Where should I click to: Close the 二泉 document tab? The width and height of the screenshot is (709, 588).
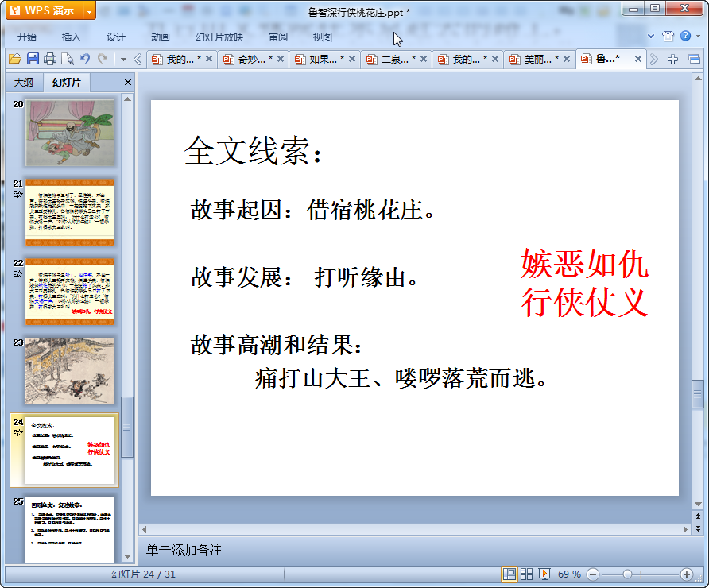pyautogui.click(x=424, y=60)
